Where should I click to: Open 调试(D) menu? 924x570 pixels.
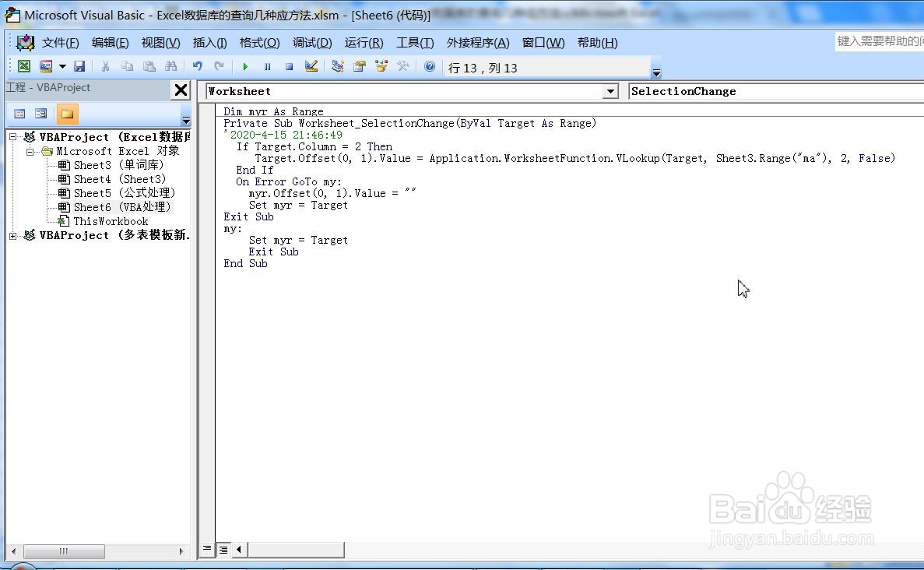[312, 43]
